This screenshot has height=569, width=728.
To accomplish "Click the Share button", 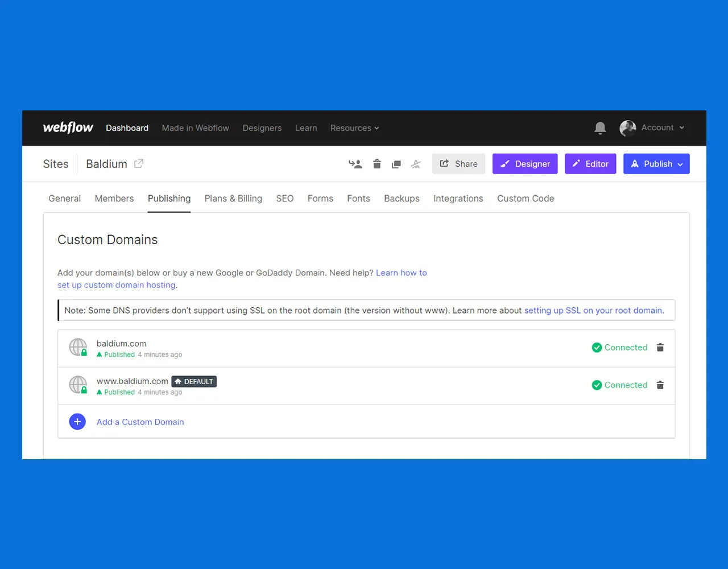I will point(458,164).
